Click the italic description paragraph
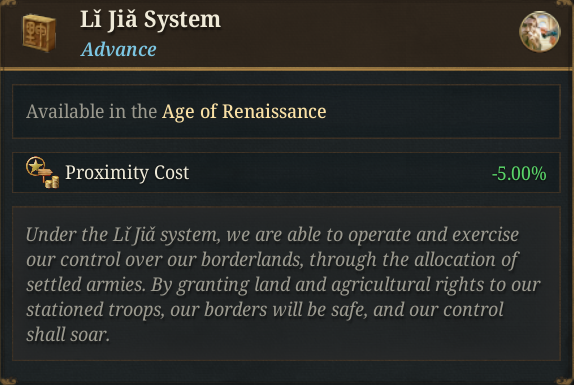 pos(283,284)
